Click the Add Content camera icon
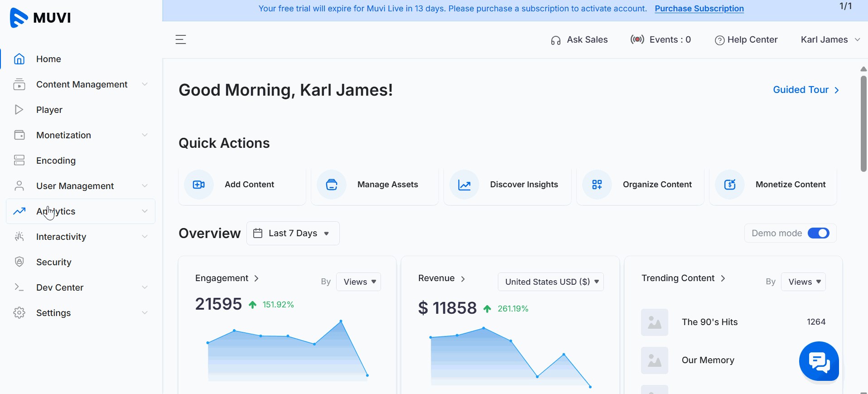 tap(199, 185)
